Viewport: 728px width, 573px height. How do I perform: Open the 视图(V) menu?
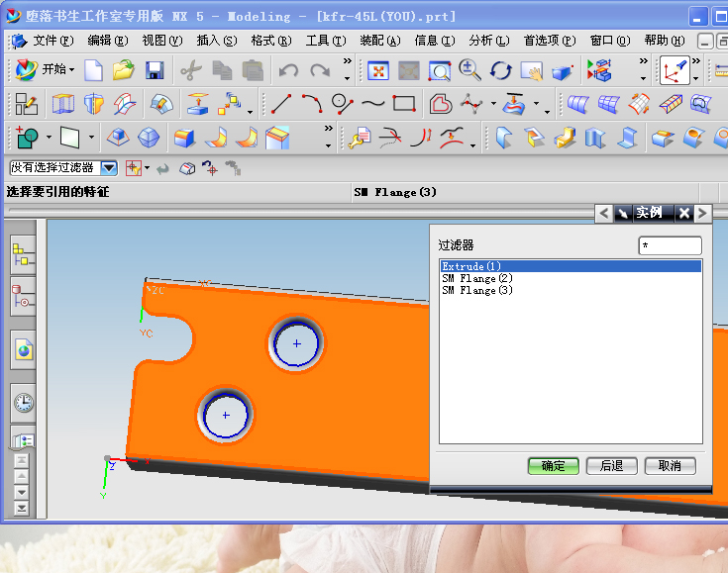pos(162,41)
